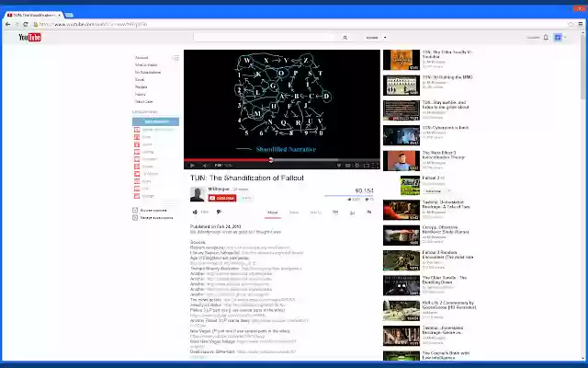Open the Chrome menu button

pyautogui.click(x=581, y=24)
